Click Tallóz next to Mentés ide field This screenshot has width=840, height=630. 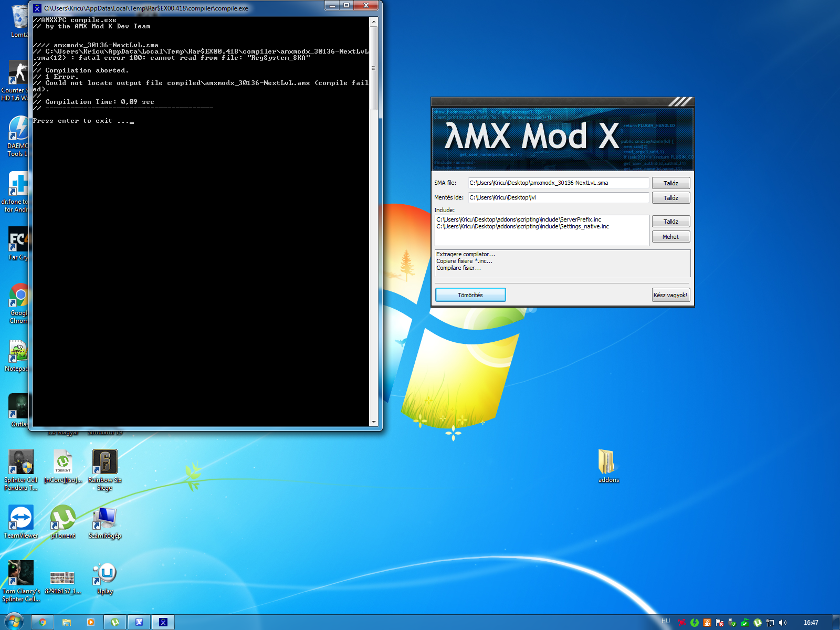[671, 198]
